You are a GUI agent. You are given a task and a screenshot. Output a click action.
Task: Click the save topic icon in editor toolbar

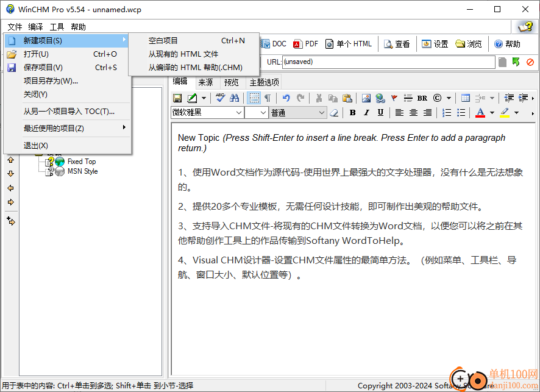pyautogui.click(x=177, y=98)
